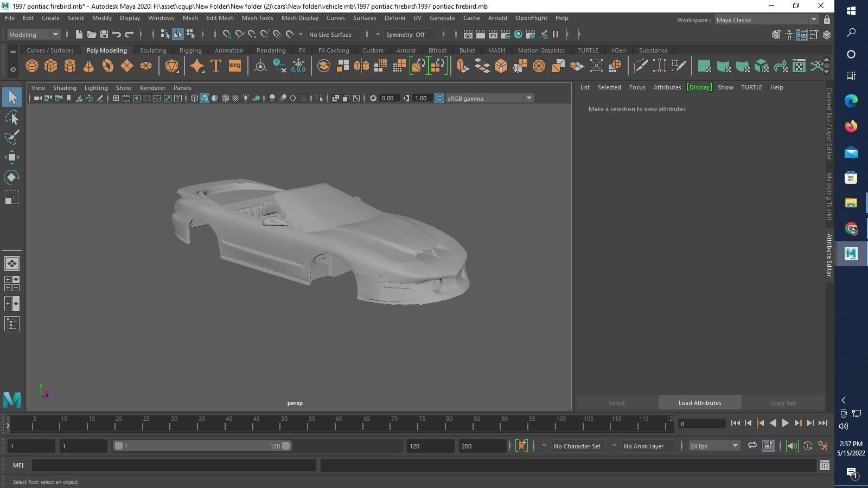
Task: Open the Mesh Tools menu
Action: tap(257, 18)
